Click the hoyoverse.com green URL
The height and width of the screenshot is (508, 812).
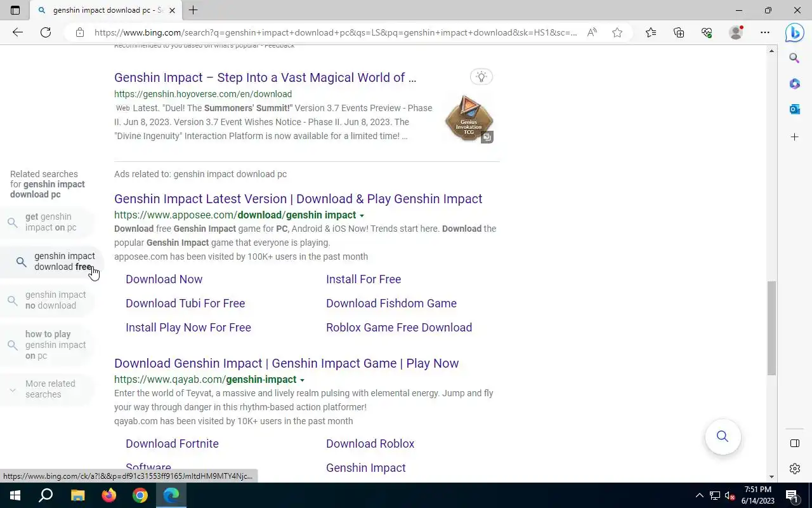(203, 94)
